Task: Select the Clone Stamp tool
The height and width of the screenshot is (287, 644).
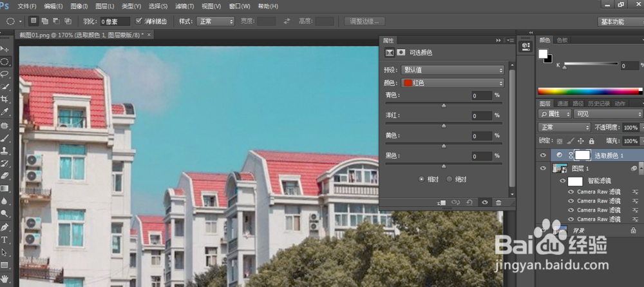Action: (5, 150)
